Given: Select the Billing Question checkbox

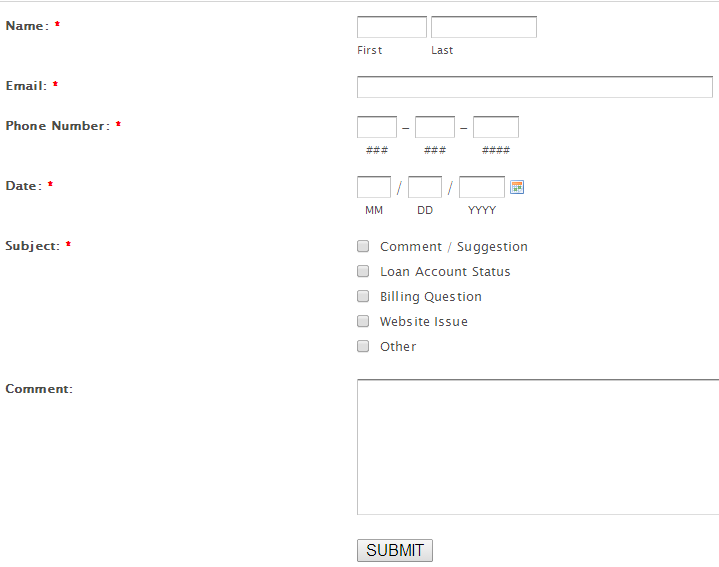Looking at the screenshot, I should coord(363,296).
